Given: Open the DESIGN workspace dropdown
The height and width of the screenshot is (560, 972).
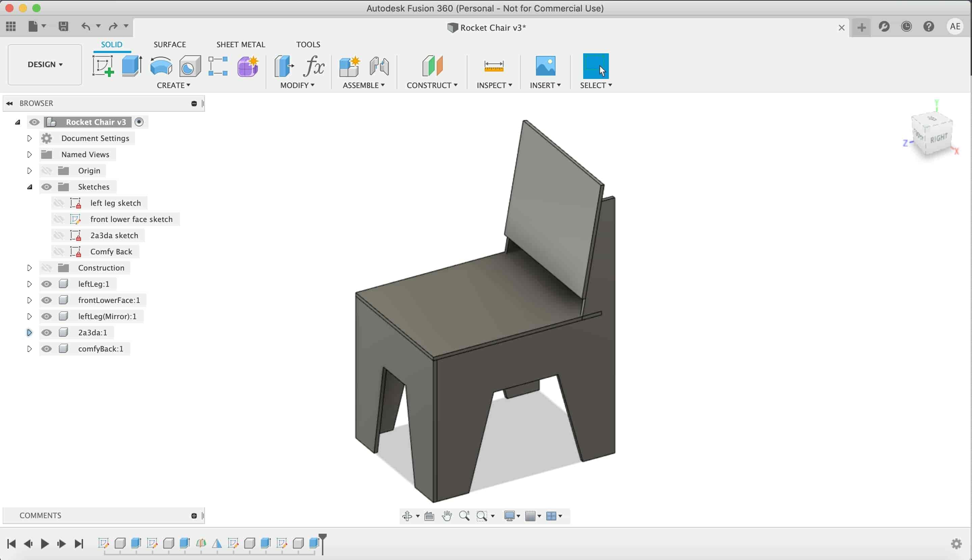Looking at the screenshot, I should 45,65.
